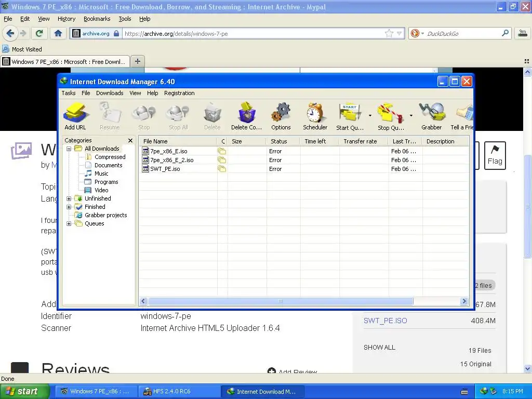This screenshot has height=399, width=532.
Task: Select the Documents category
Action: coord(108,165)
